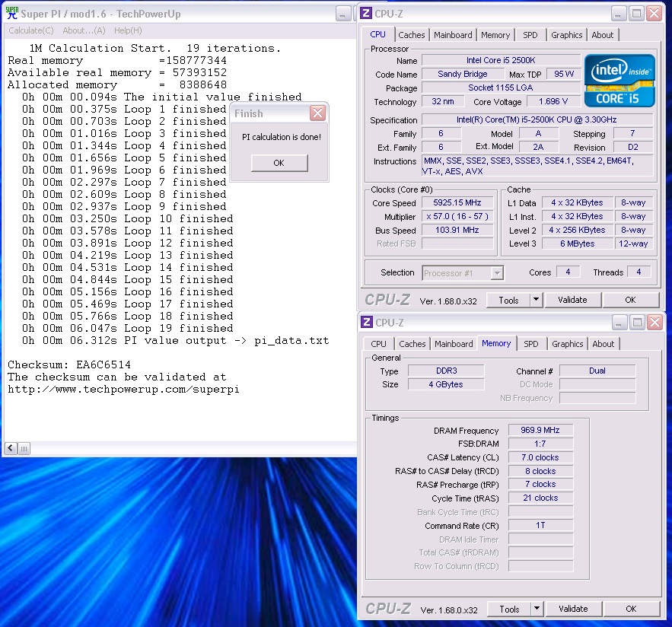Click Tools button in top CPU-Z

(x=508, y=301)
